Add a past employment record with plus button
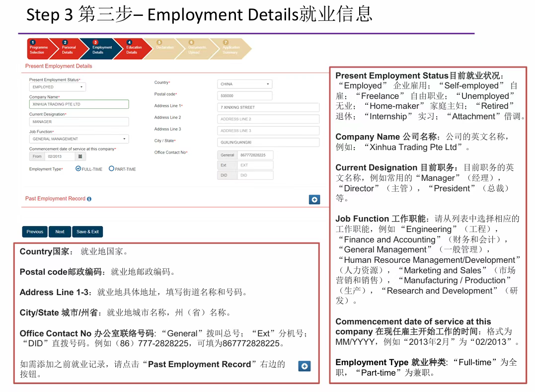The height and width of the screenshot is (392, 535). coord(314,200)
